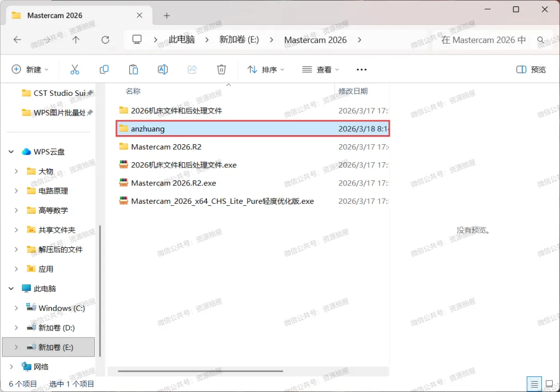Click anzhuang date 2026/3/18 cell

pos(363,129)
